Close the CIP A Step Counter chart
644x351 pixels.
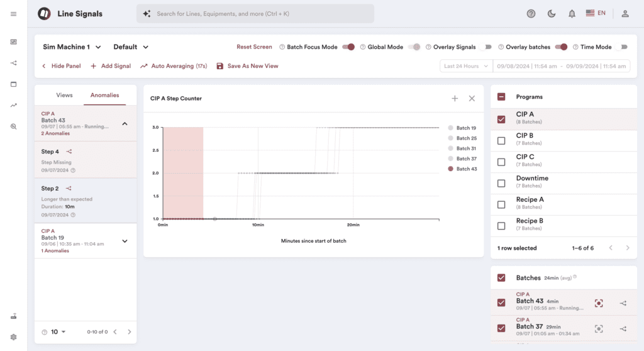(472, 98)
